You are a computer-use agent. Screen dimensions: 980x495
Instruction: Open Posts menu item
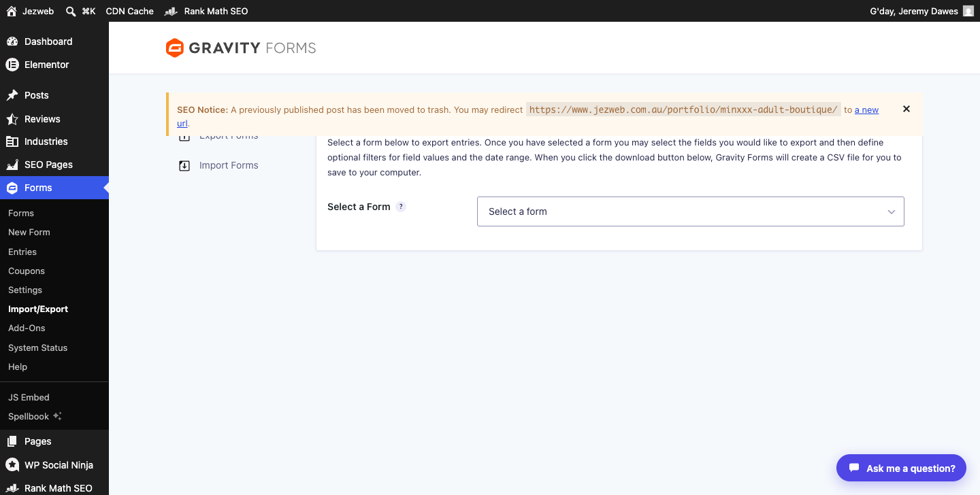click(x=37, y=95)
